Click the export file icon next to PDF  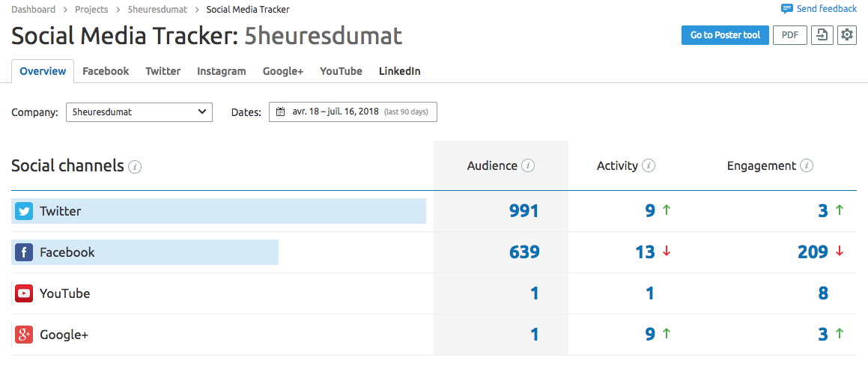[x=822, y=35]
